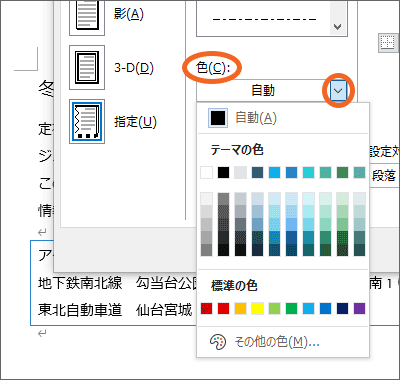Image resolution: width=400 pixels, height=380 pixels.
Task: Pick the black 自動(A) automatic color box
Action: (x=218, y=118)
